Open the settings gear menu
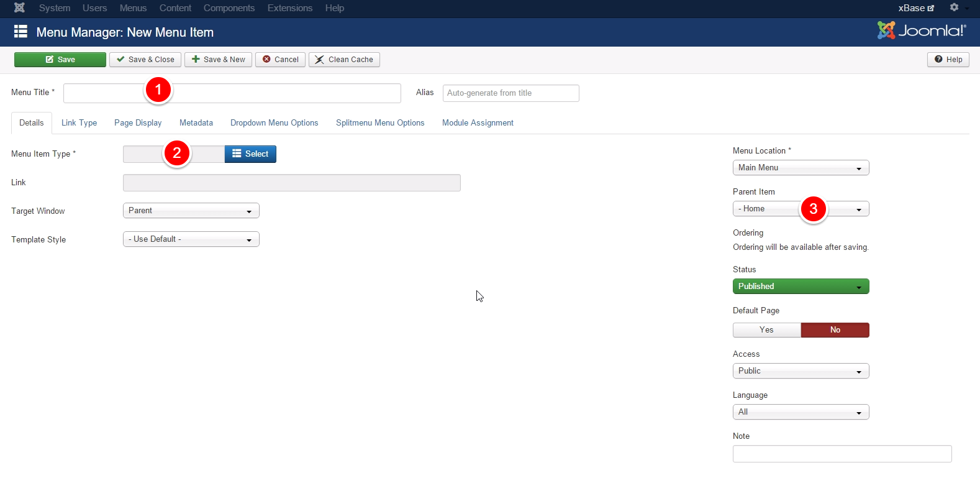The width and height of the screenshot is (980, 483). (x=955, y=7)
